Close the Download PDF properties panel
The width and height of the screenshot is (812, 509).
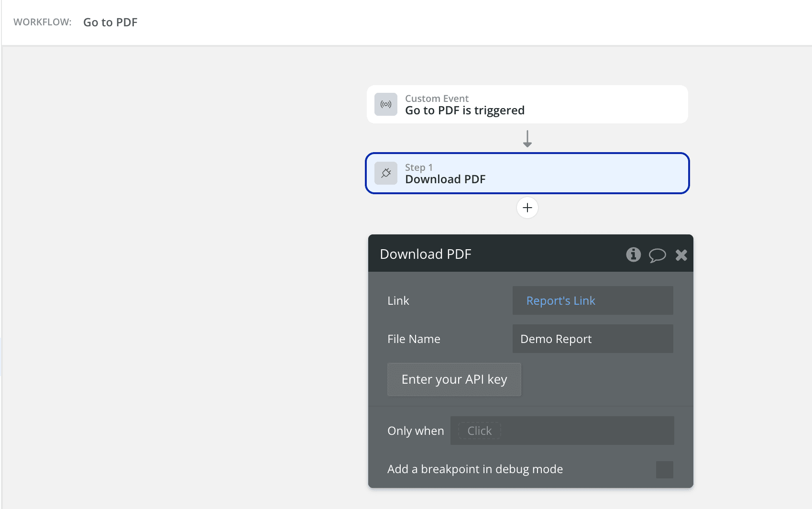681,255
